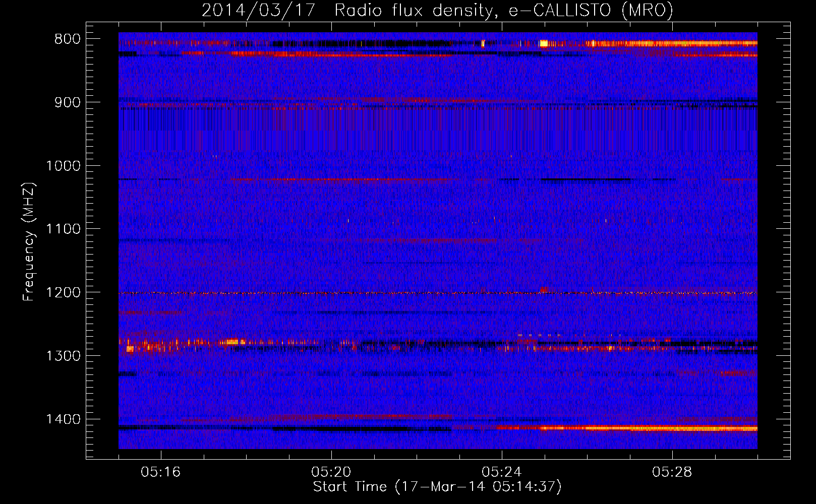The height and width of the screenshot is (504, 816).
Task: Select the 900 frequency axis label
Action: 67,102
